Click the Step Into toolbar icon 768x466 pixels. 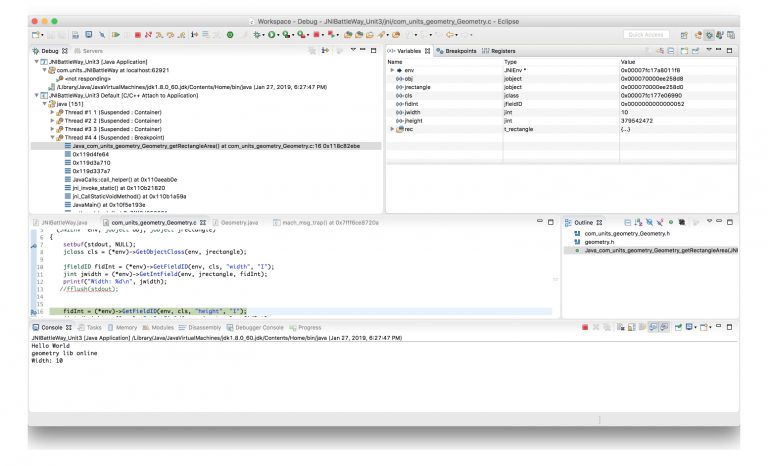159,35
